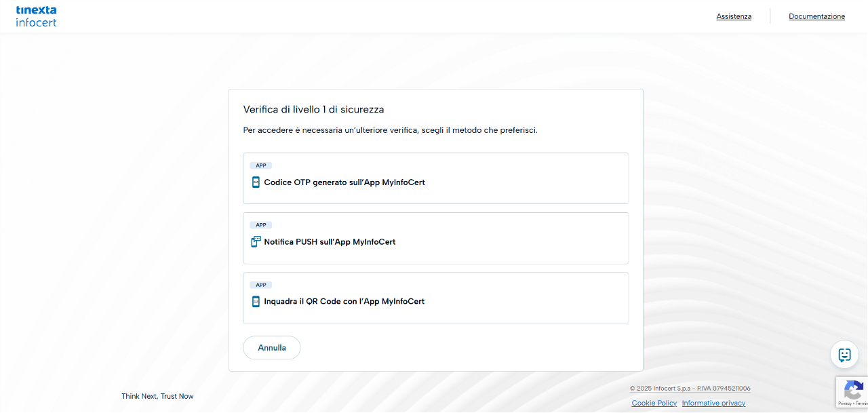This screenshot has height=413, width=868.
Task: Click the Think Next, Trust Now tagline
Action: tap(157, 396)
